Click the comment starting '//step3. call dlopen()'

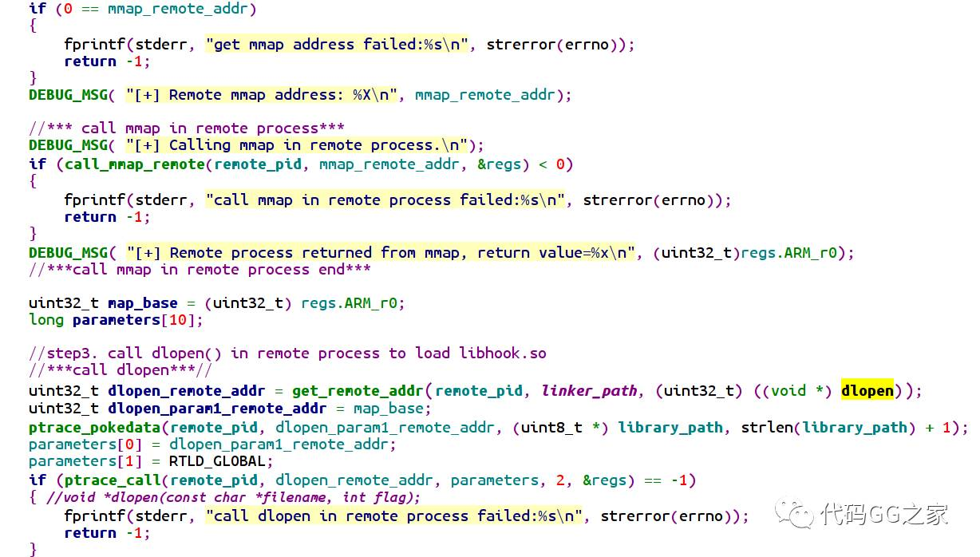288,354
